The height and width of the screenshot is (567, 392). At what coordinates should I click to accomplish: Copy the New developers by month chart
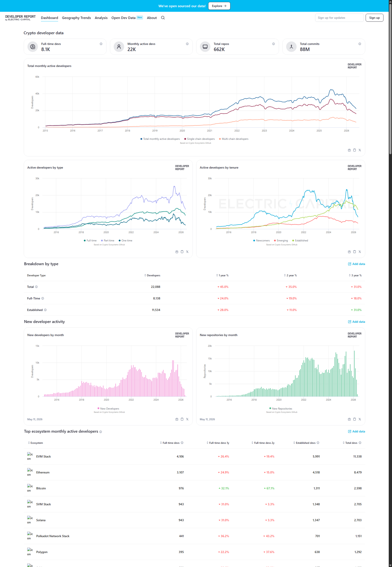(x=182, y=419)
